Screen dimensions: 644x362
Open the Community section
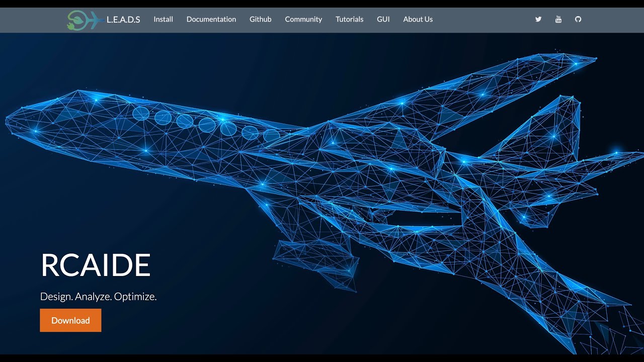pos(303,19)
